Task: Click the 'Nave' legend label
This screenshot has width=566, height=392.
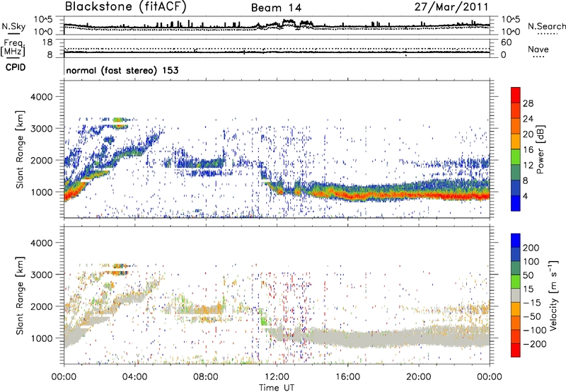Action: click(x=538, y=49)
